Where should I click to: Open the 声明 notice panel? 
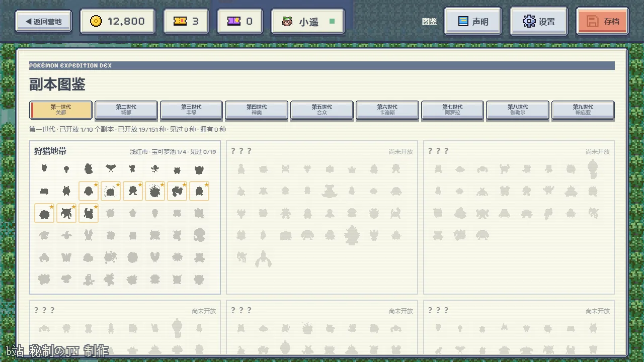[473, 22]
